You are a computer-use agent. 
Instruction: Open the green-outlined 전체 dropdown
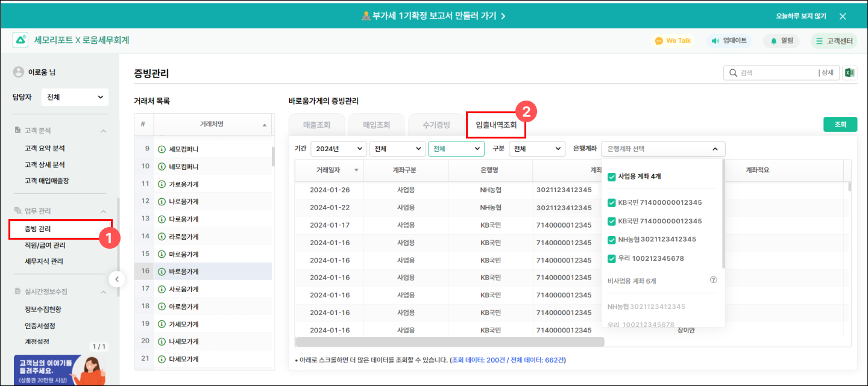click(456, 149)
